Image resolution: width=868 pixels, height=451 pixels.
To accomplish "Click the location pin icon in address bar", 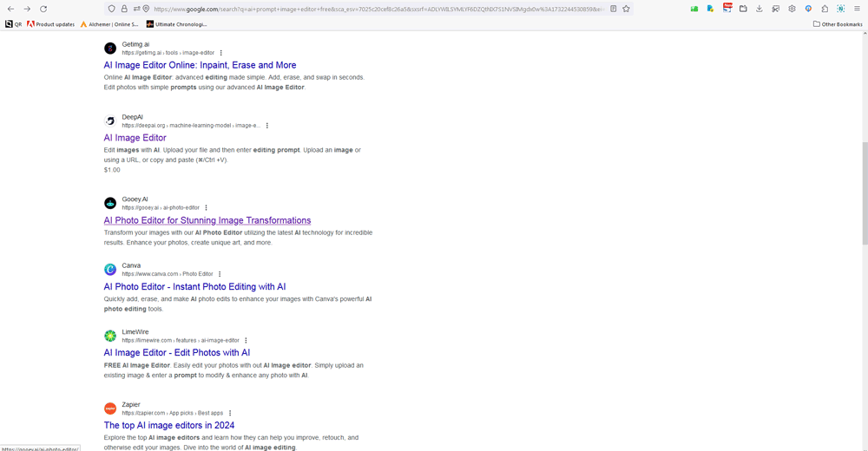I will click(x=146, y=9).
